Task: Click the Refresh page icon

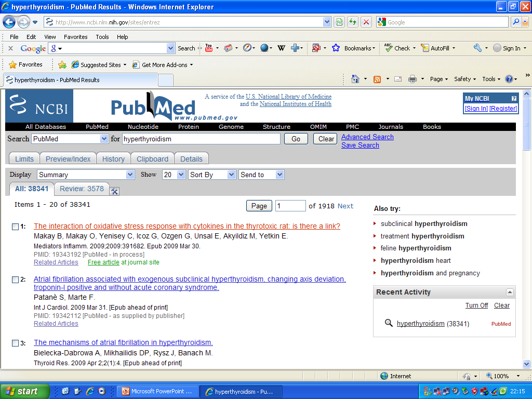Action: click(353, 22)
